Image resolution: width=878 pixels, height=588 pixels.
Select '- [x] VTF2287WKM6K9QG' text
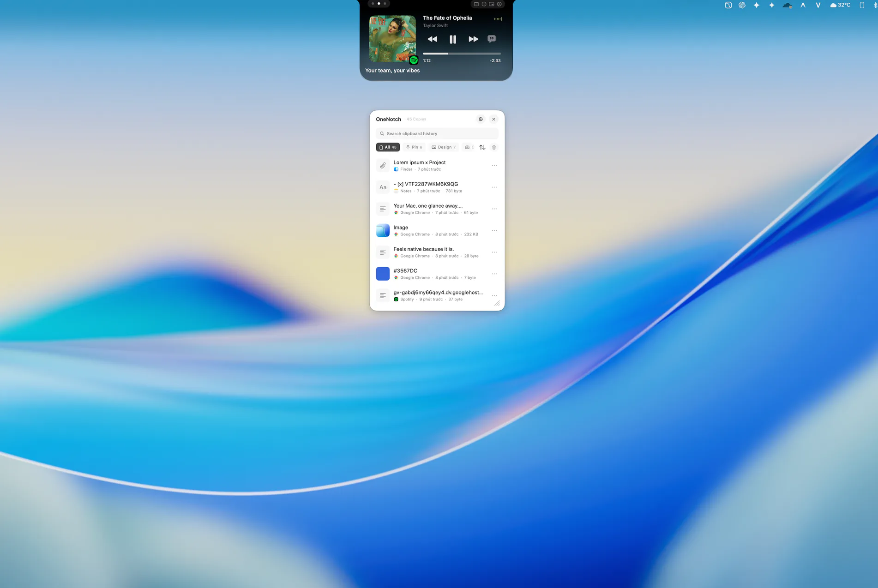click(426, 184)
